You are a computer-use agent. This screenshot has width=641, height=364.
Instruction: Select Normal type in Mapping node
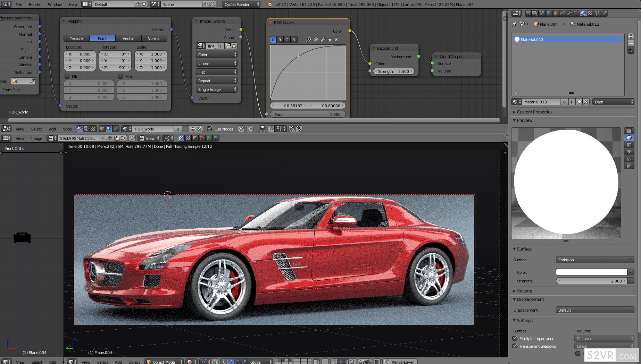(x=154, y=38)
